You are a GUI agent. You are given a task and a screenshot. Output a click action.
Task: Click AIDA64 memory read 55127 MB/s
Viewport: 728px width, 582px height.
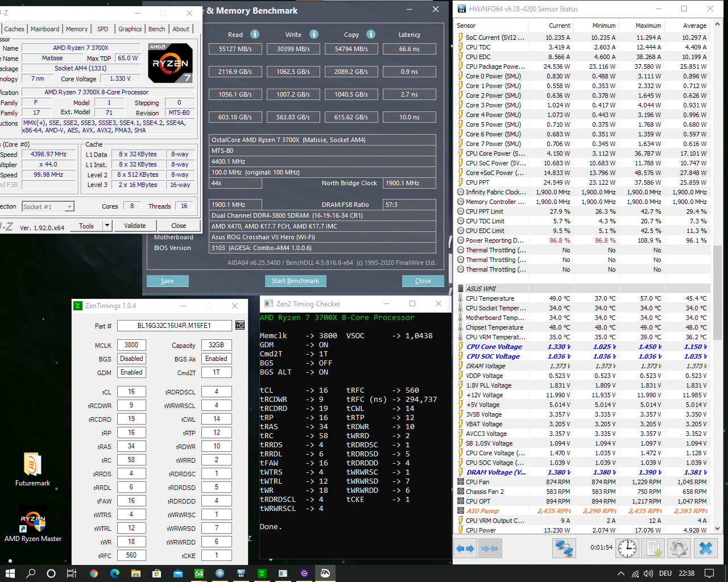click(x=235, y=49)
